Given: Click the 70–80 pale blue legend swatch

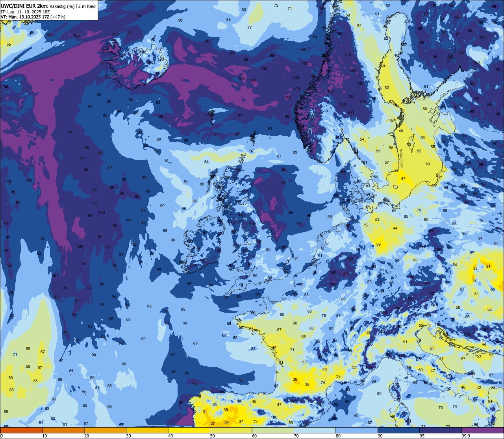Looking at the screenshot, I should tap(315, 430).
